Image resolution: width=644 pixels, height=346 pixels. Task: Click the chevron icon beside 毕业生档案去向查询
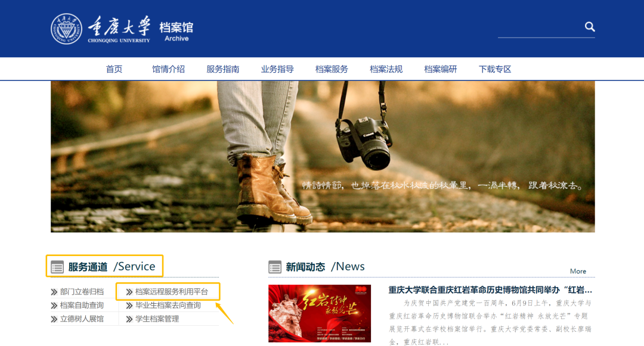(129, 306)
